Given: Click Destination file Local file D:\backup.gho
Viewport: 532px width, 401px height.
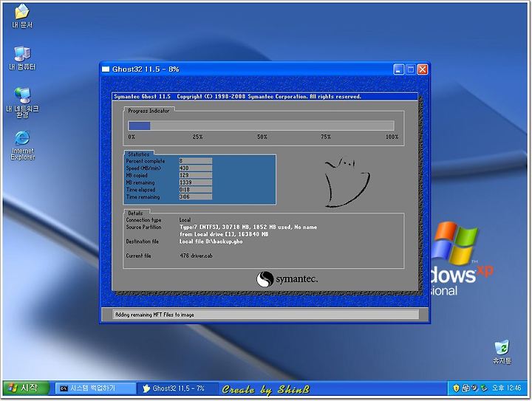Looking at the screenshot, I should pos(211,241).
